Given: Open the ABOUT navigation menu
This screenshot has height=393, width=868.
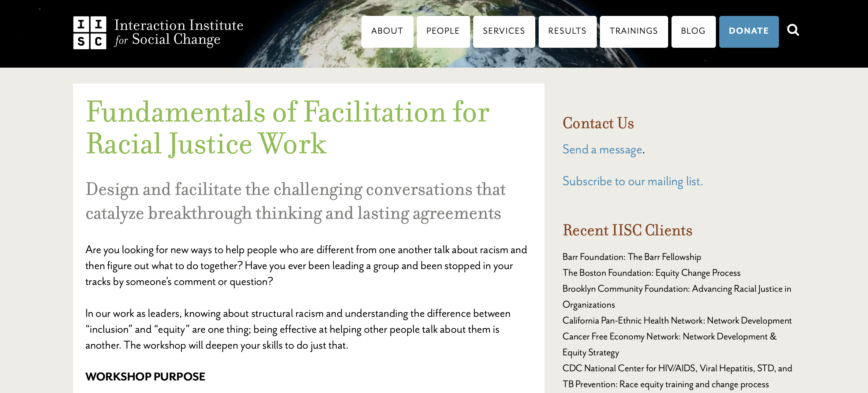Looking at the screenshot, I should tap(387, 31).
